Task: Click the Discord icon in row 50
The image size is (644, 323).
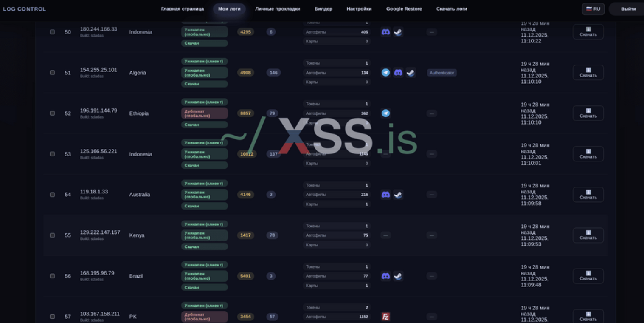Action: click(x=385, y=32)
